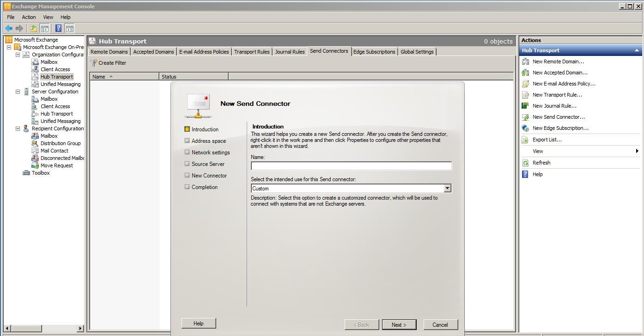Select Client Access under Server Configuration

tap(55, 106)
